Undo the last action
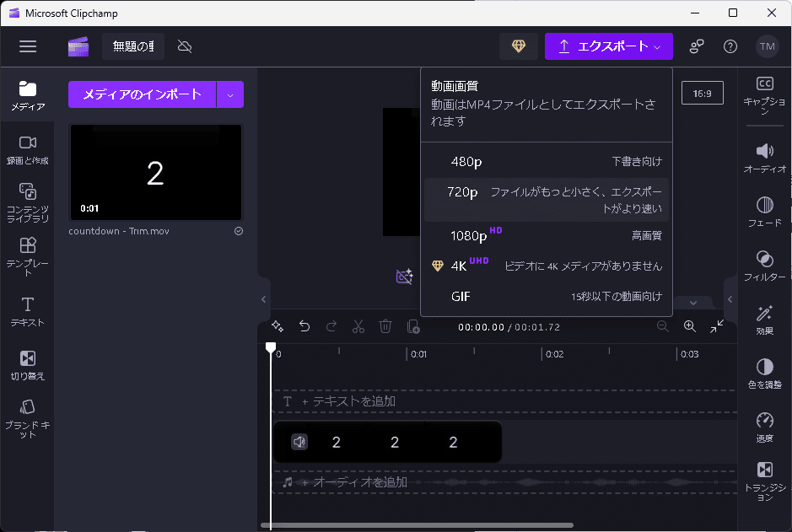 304,326
